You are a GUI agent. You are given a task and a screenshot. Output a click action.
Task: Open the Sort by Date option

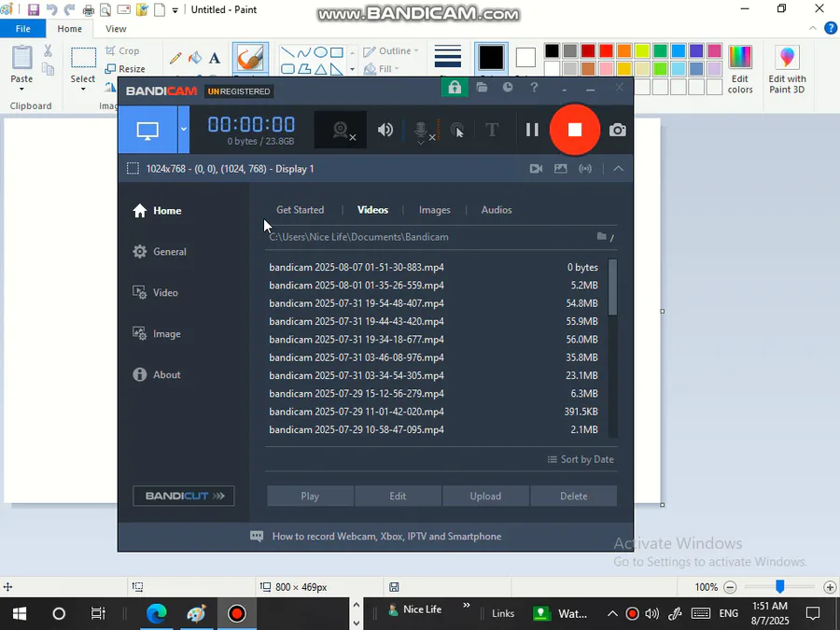(581, 459)
